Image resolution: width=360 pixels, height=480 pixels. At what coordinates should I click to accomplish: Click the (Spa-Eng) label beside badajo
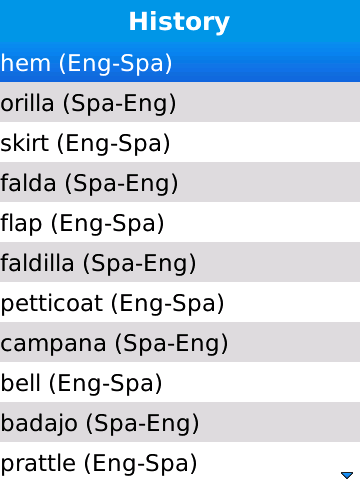coord(143,423)
